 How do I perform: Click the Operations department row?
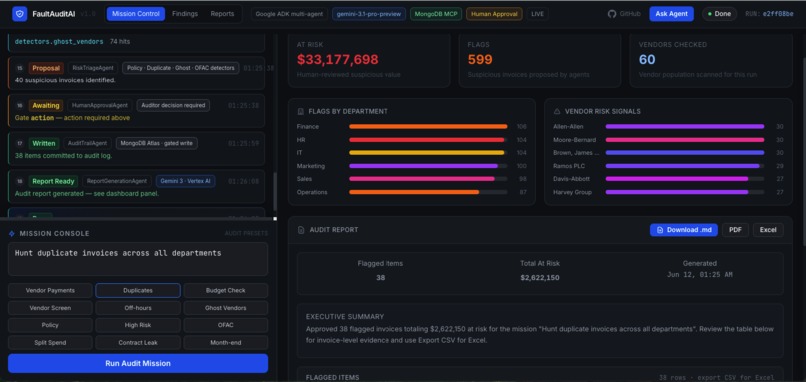412,192
